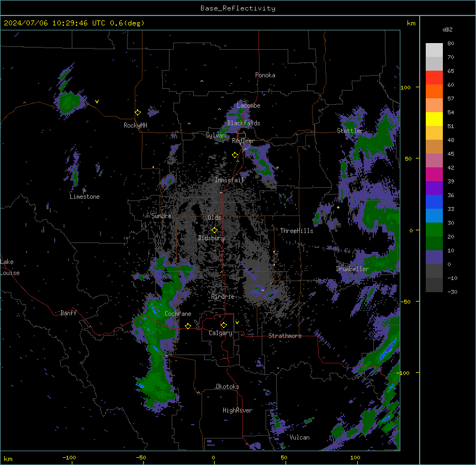This screenshot has height=465, width=476.
Task: Pick the slate purple 0–10 dBZ swatch
Action: (x=434, y=257)
